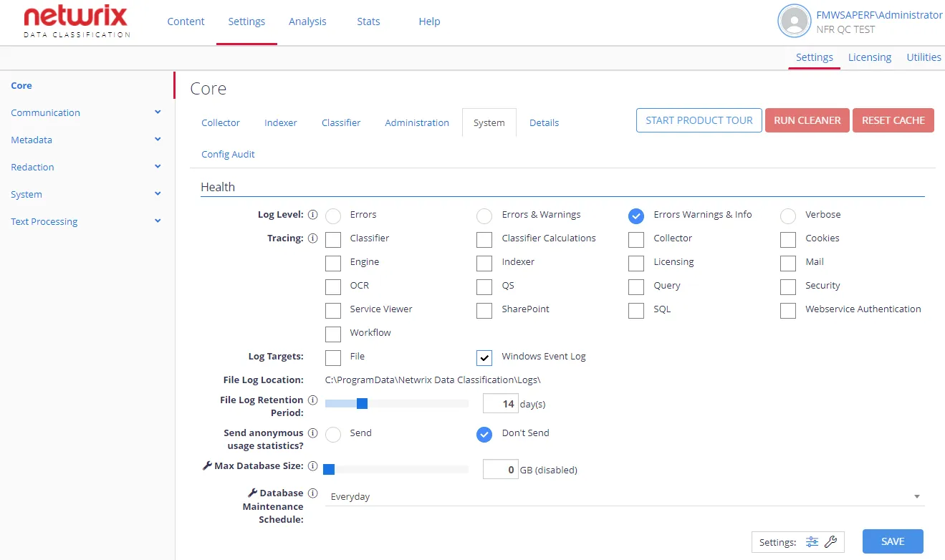Click wrench icon in Settings box
945x560 pixels.
pos(830,542)
